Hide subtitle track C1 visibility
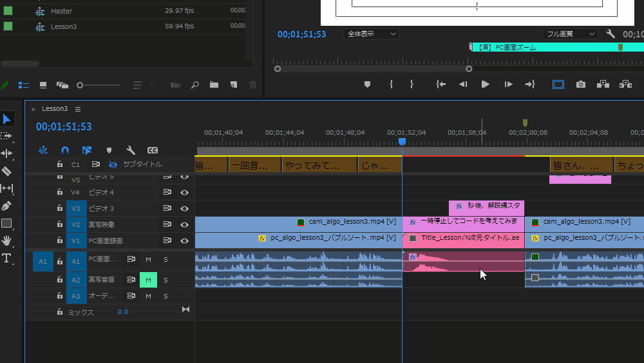This screenshot has width=644, height=363. click(113, 164)
